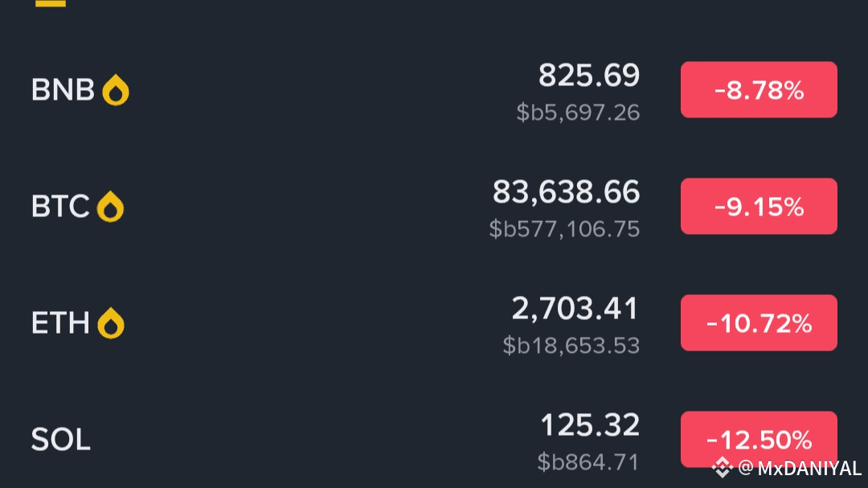Image resolution: width=868 pixels, height=488 pixels.
Task: Tap the @MxDANIYAL watermark handle
Action: (x=800, y=468)
